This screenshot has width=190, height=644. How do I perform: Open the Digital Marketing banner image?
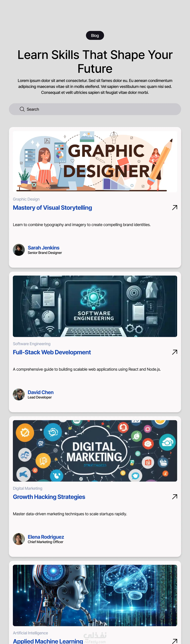click(95, 451)
